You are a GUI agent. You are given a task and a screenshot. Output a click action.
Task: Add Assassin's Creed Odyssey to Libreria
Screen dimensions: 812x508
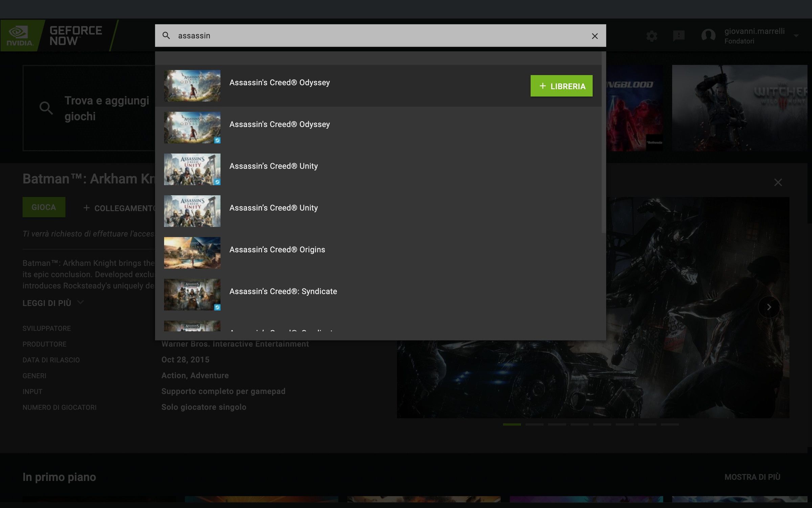coord(561,86)
